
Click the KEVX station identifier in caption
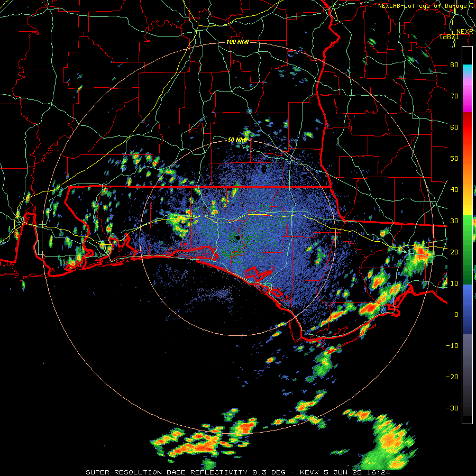tap(310, 472)
